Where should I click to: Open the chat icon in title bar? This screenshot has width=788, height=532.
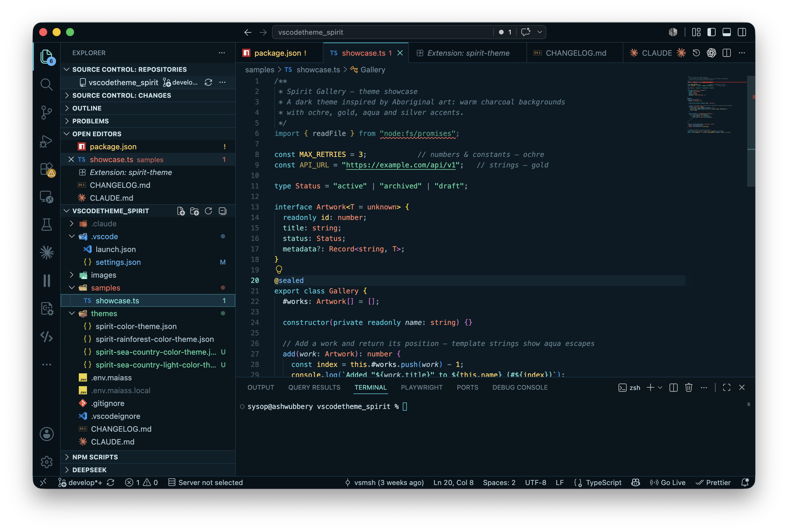(526, 32)
